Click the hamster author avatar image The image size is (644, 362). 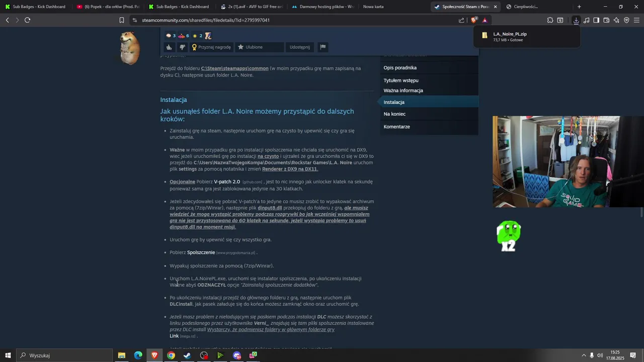pos(130,48)
